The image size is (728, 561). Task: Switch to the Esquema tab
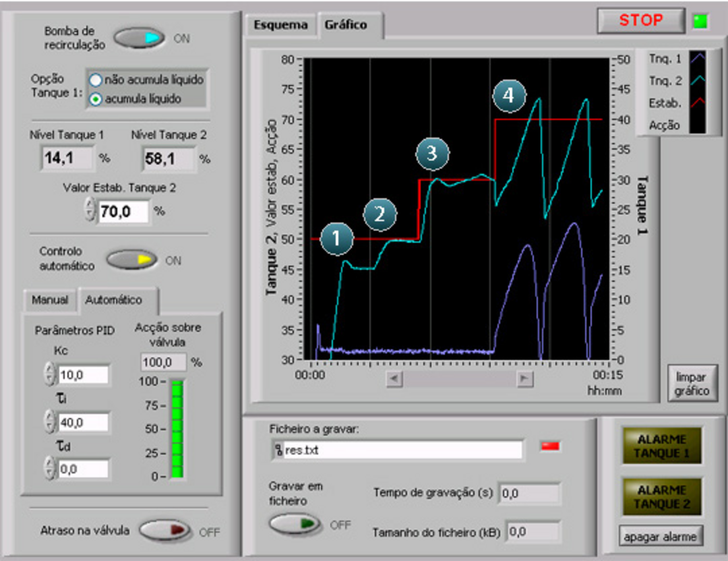point(280,25)
